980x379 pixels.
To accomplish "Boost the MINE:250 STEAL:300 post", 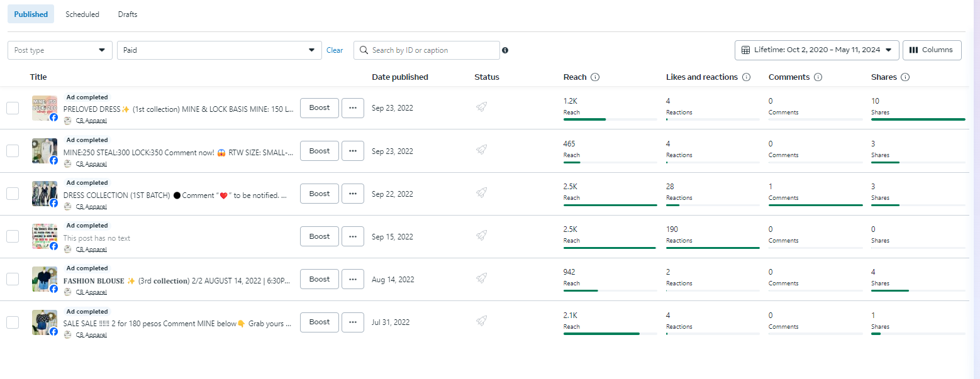I will point(320,151).
